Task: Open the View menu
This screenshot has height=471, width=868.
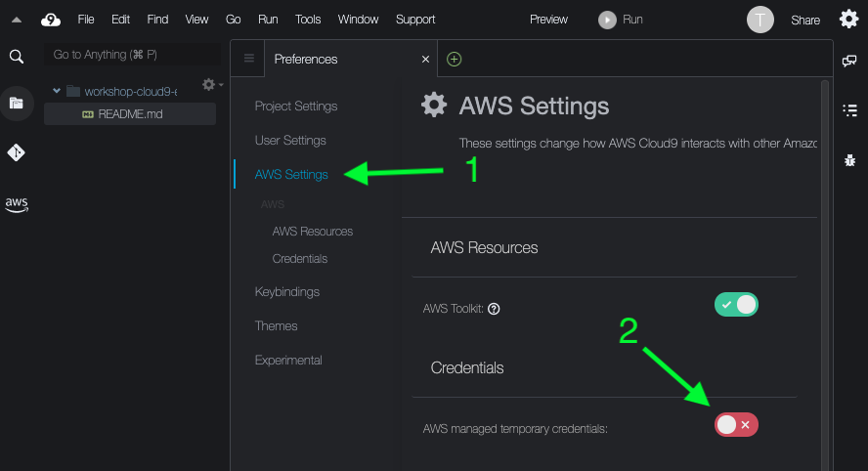Action: click(196, 20)
